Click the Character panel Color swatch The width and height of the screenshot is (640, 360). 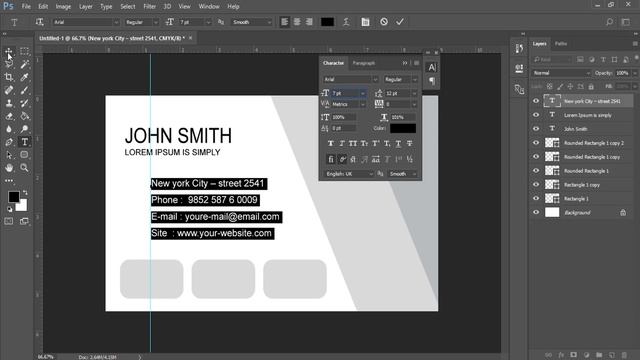click(403, 128)
